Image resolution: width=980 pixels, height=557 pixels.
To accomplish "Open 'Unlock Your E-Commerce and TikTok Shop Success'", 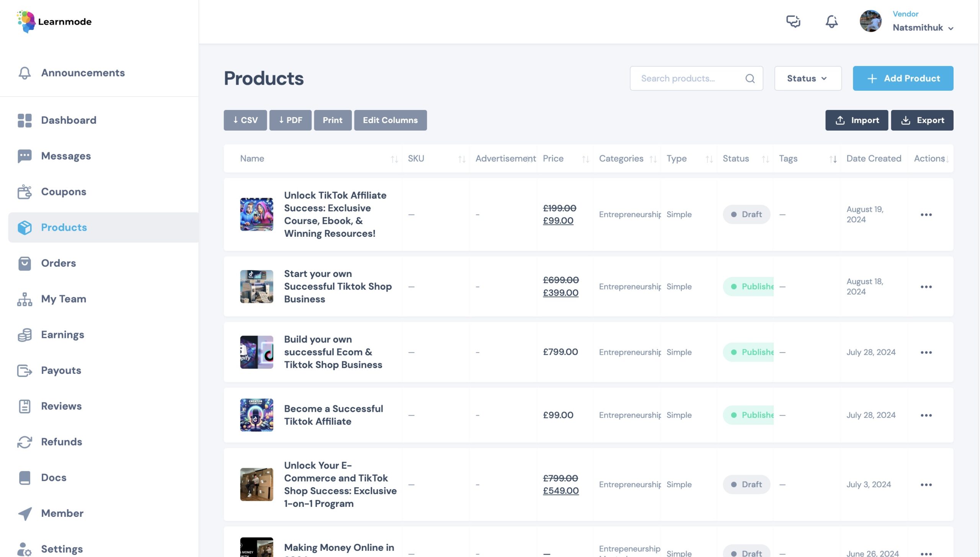I will click(340, 485).
